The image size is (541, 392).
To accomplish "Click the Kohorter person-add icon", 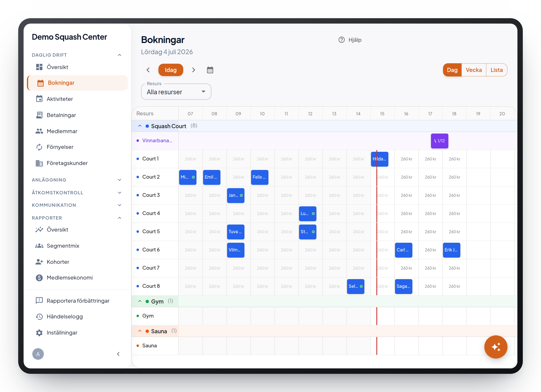I will coord(39,262).
